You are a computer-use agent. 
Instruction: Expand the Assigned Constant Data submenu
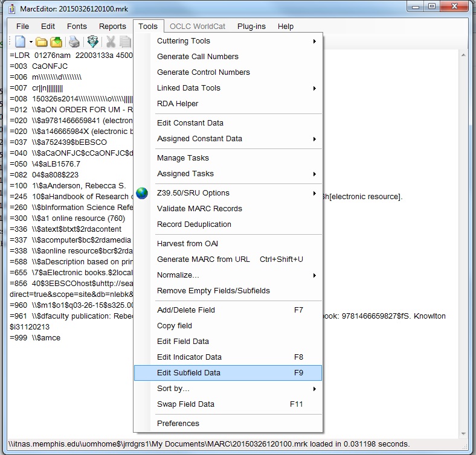pos(228,139)
